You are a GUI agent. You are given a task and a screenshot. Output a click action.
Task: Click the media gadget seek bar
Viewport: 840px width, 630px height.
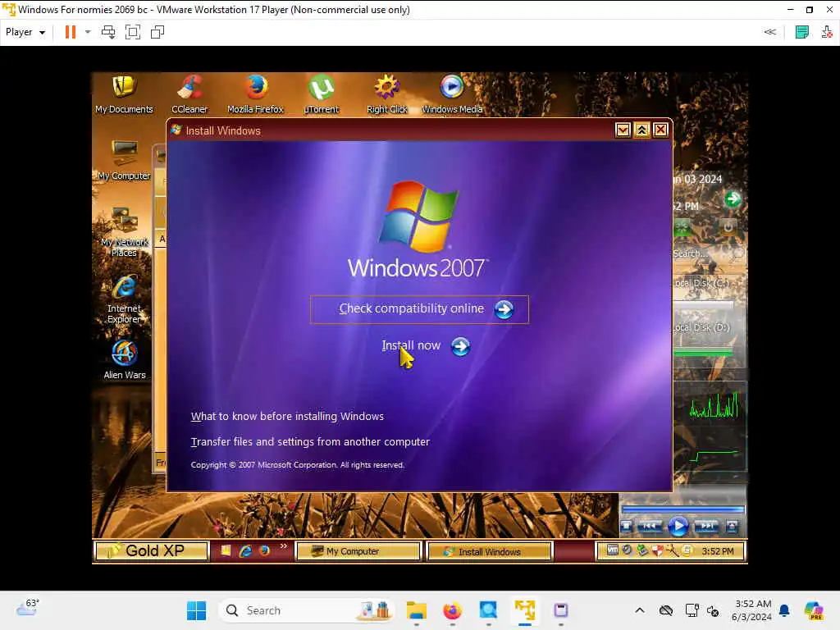682,509
